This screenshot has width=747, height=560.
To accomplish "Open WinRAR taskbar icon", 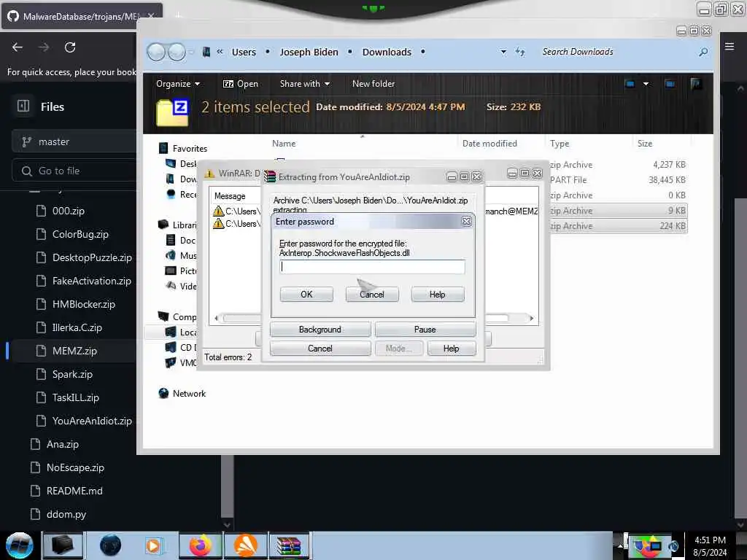I will 289,545.
